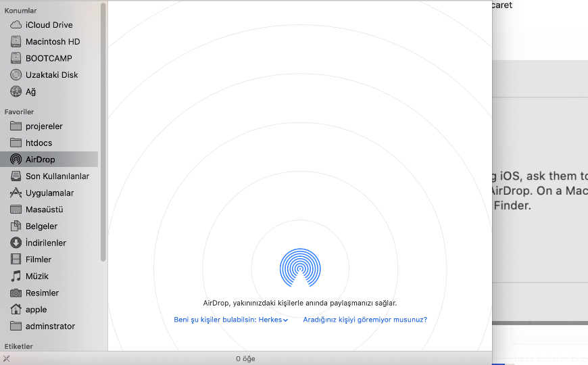588x365 pixels.
Task: Click the AirDrop description text
Action: pos(300,303)
